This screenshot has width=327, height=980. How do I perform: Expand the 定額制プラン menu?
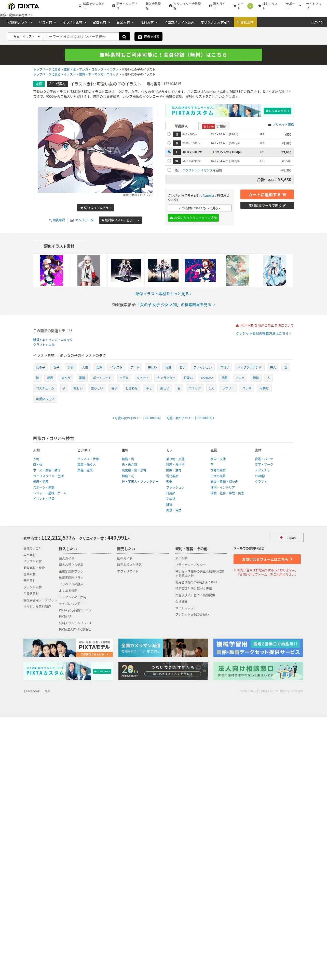coord(20,22)
